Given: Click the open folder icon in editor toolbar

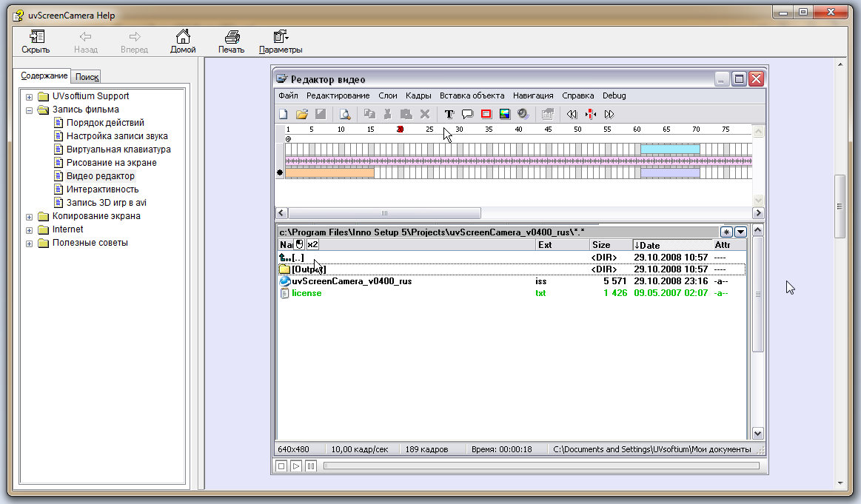Looking at the screenshot, I should pyautogui.click(x=302, y=114).
